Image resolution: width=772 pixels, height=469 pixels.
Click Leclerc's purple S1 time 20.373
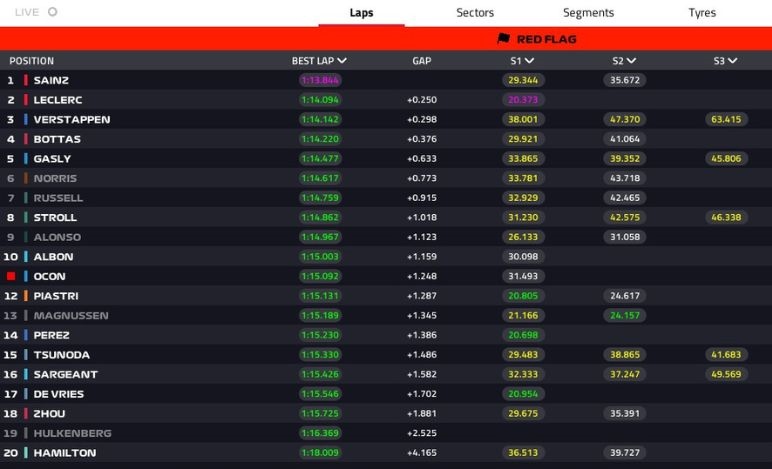click(523, 100)
